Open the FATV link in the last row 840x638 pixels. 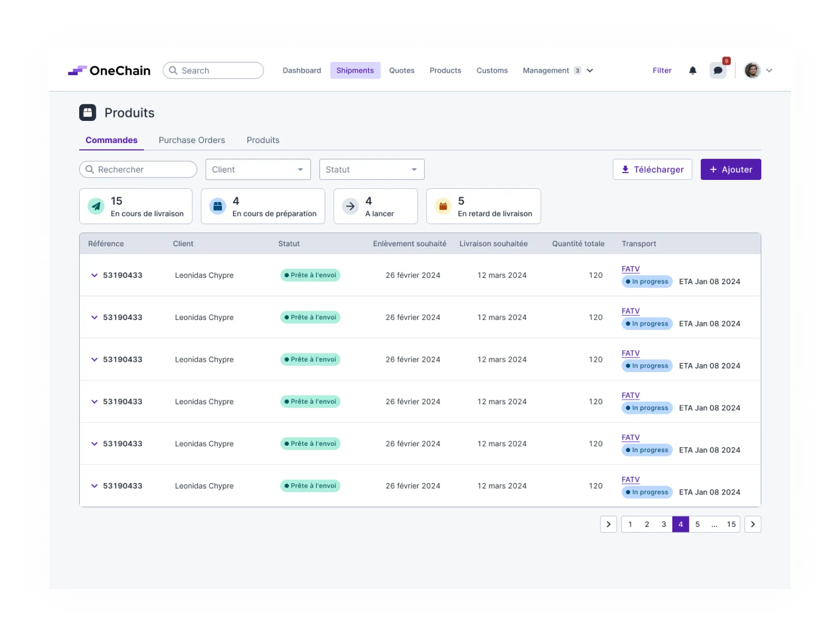pos(630,479)
